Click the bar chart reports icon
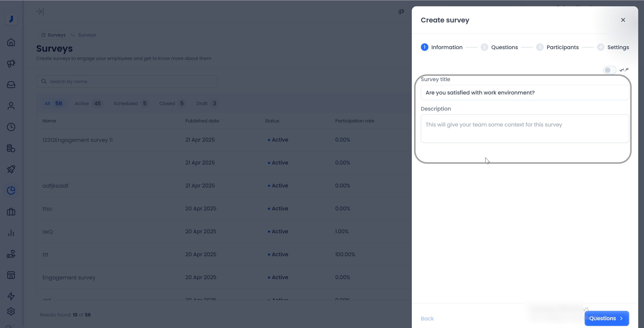 11,233
